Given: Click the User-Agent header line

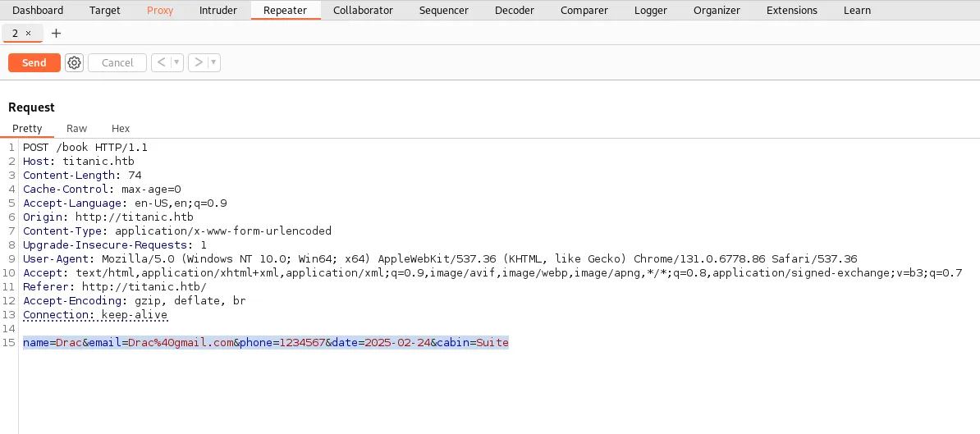Looking at the screenshot, I should (x=440, y=258).
